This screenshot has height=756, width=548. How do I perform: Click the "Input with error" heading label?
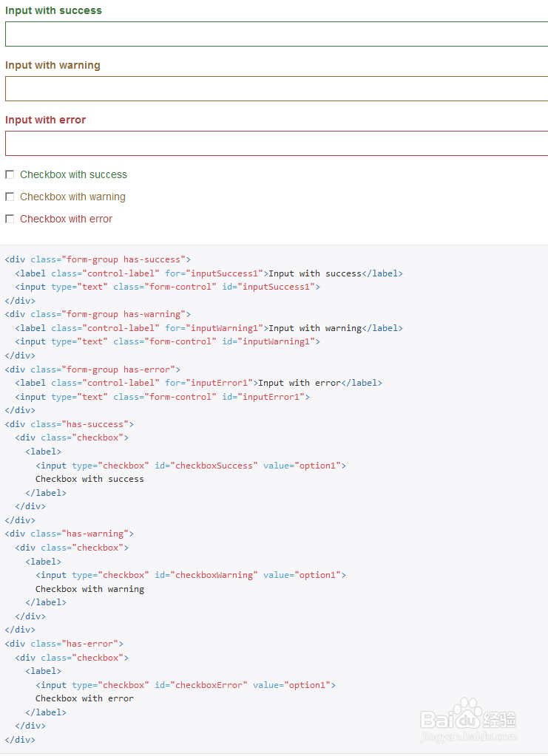pos(45,120)
